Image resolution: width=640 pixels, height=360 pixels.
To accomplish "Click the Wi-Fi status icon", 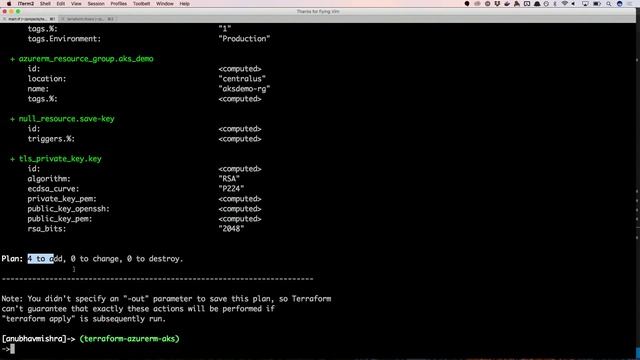I will click(564, 4).
